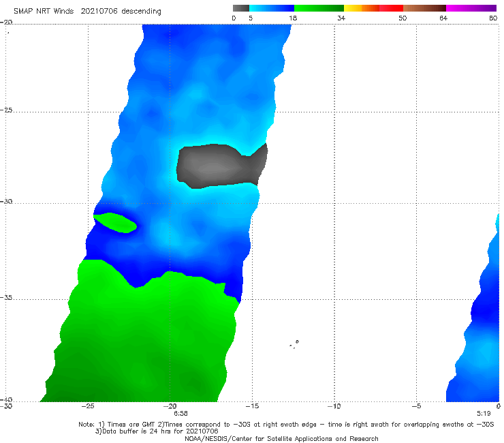The image size is (504, 443).
Task: Click the latitude label '-40' on left axis
Action: pyautogui.click(x=6, y=399)
